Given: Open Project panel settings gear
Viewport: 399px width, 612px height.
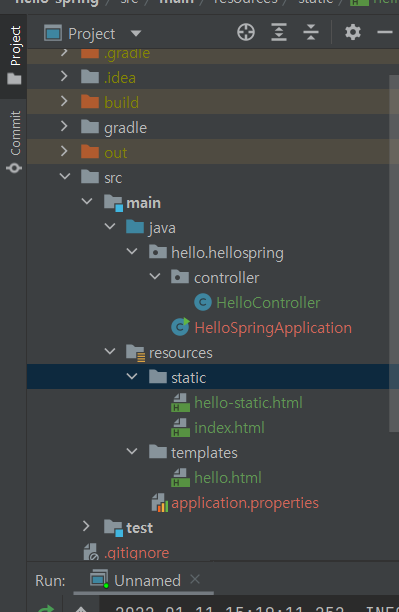Looking at the screenshot, I should coord(353,32).
